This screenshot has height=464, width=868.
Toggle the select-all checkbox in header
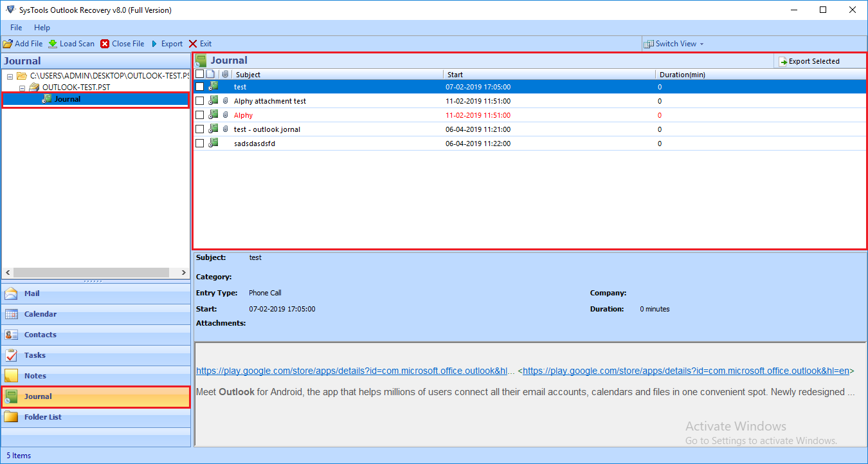coord(199,74)
